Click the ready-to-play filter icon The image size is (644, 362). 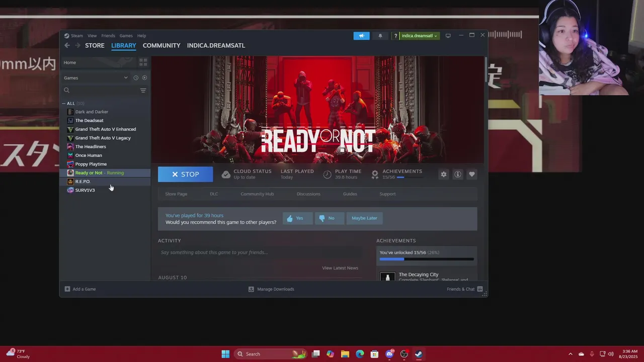(144, 78)
